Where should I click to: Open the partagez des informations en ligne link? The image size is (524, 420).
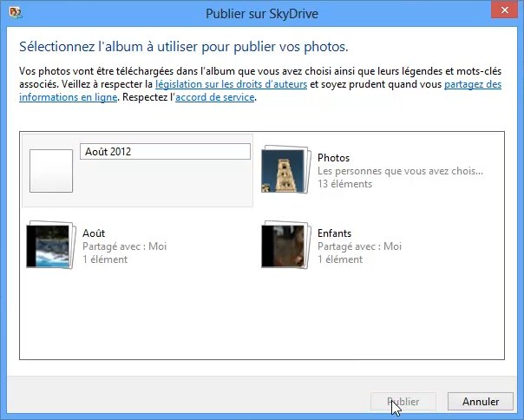click(x=472, y=85)
